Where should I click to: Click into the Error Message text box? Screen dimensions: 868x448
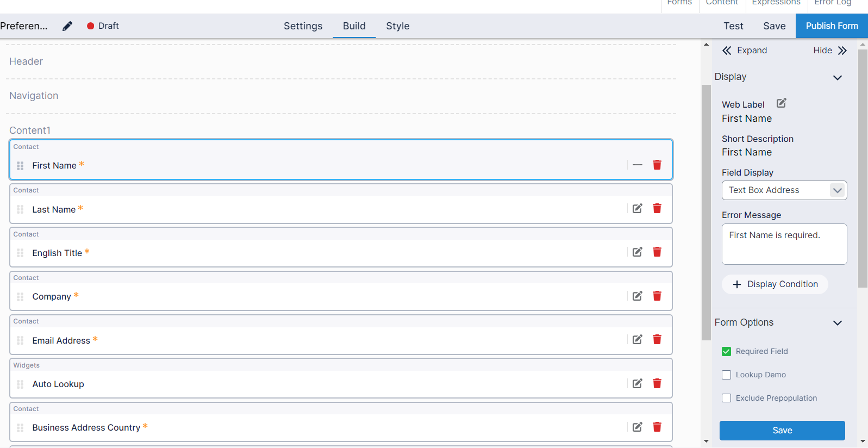point(784,244)
